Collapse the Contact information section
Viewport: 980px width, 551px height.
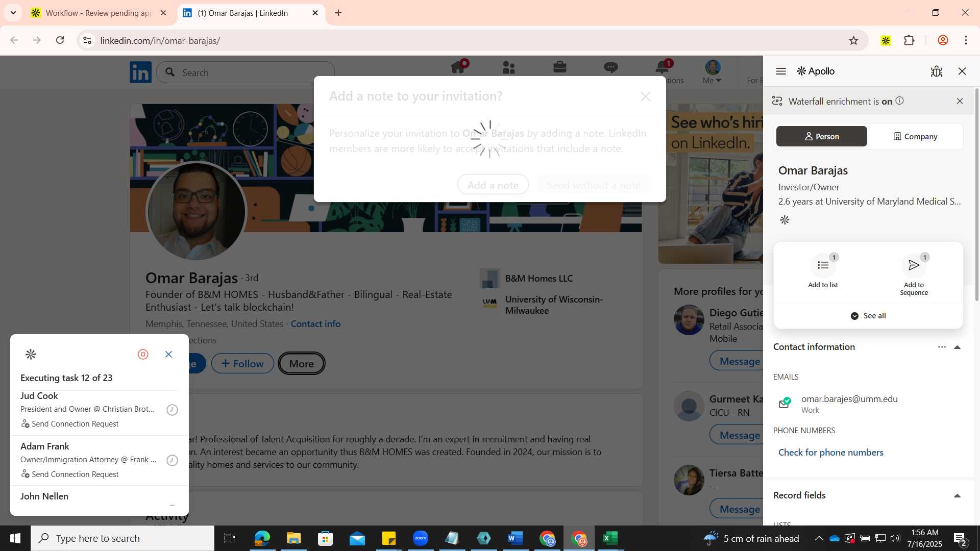[957, 347]
